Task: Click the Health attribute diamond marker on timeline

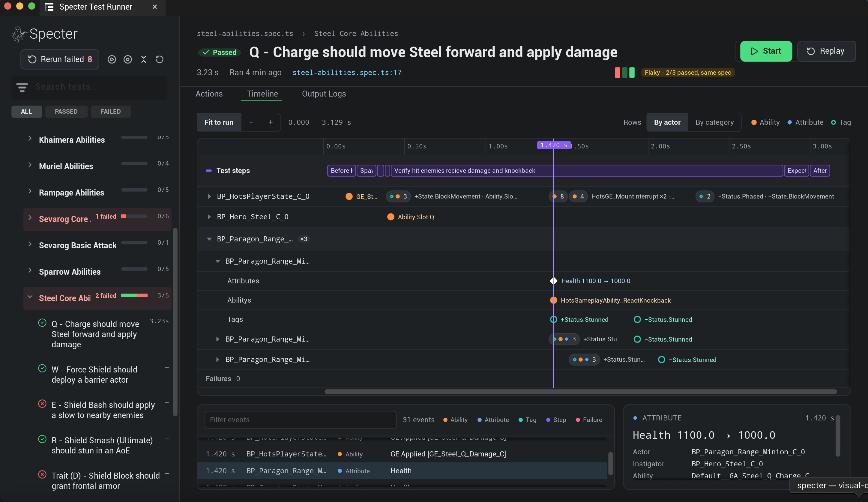Action: [553, 281]
